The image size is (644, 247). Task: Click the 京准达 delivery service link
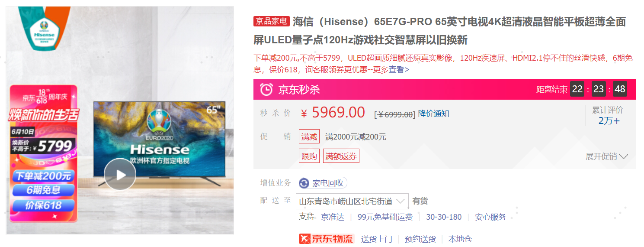click(333, 217)
